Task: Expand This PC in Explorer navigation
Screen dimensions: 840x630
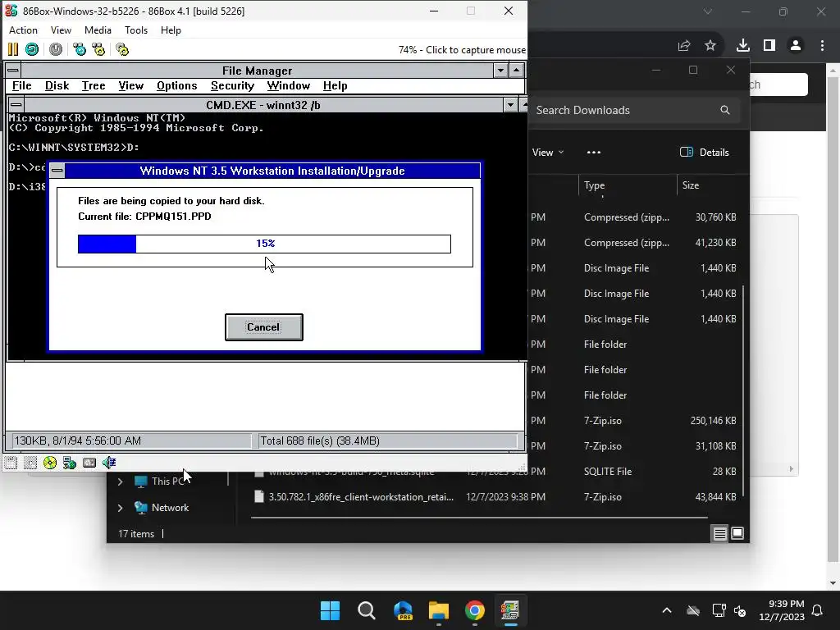Action: click(120, 482)
